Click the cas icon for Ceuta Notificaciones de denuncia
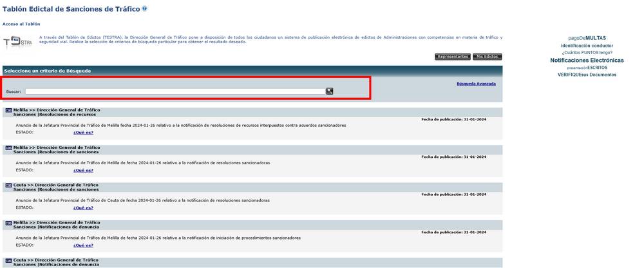The width and height of the screenshot is (644, 268). click(8, 260)
